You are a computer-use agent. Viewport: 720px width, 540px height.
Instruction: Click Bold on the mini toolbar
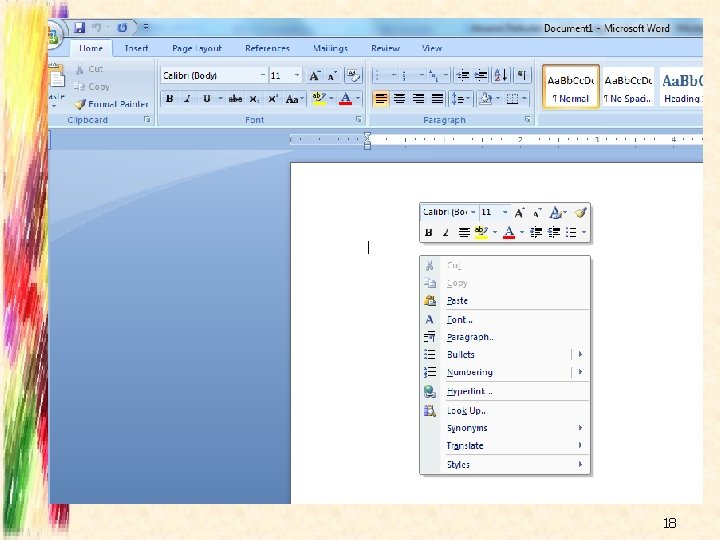point(428,232)
